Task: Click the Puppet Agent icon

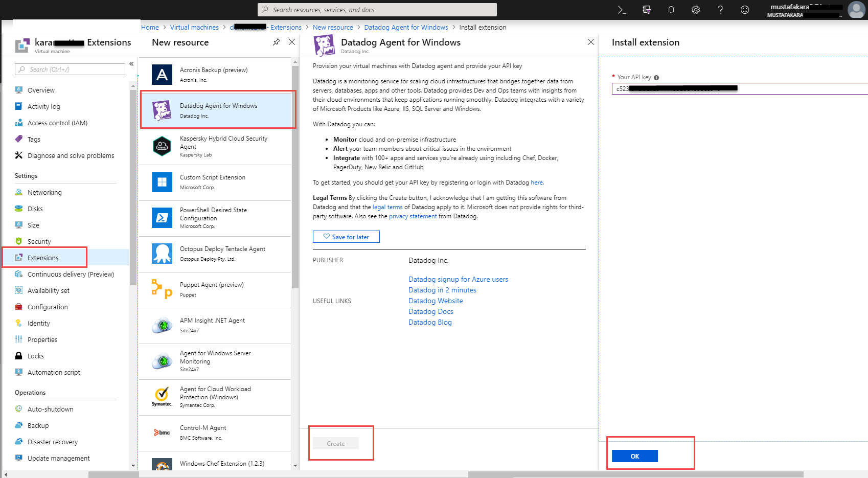Action: 162,289
